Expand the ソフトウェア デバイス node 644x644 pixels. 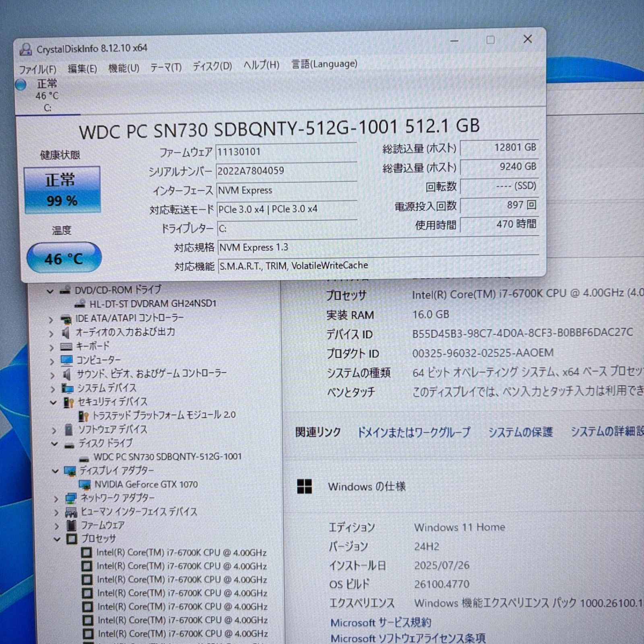[54, 431]
